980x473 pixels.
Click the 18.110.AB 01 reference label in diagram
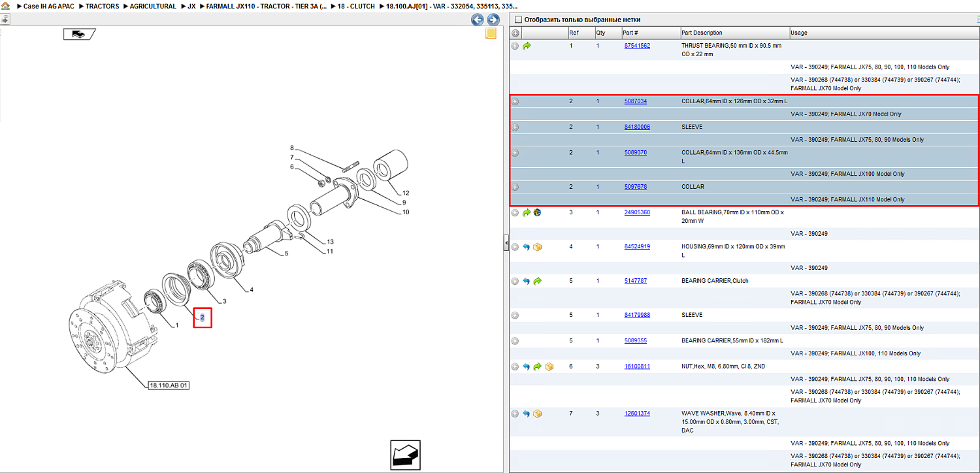(x=169, y=385)
